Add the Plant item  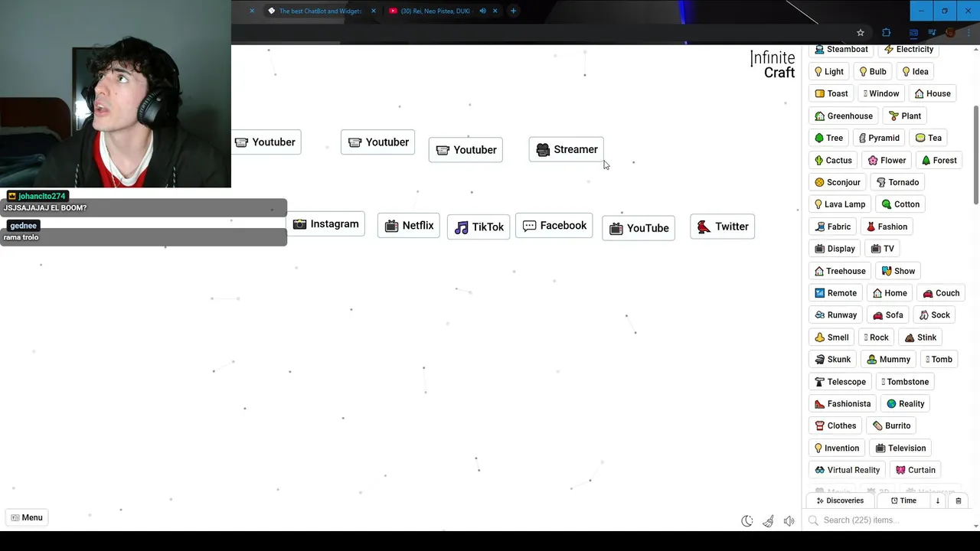pos(905,116)
